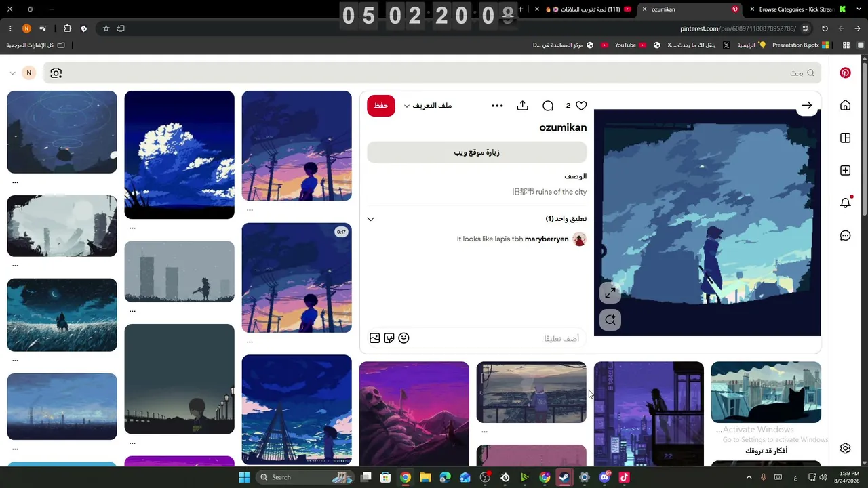This screenshot has width=868, height=488.
Task: Open Chrome media controls icon
Action: tap(43, 28)
